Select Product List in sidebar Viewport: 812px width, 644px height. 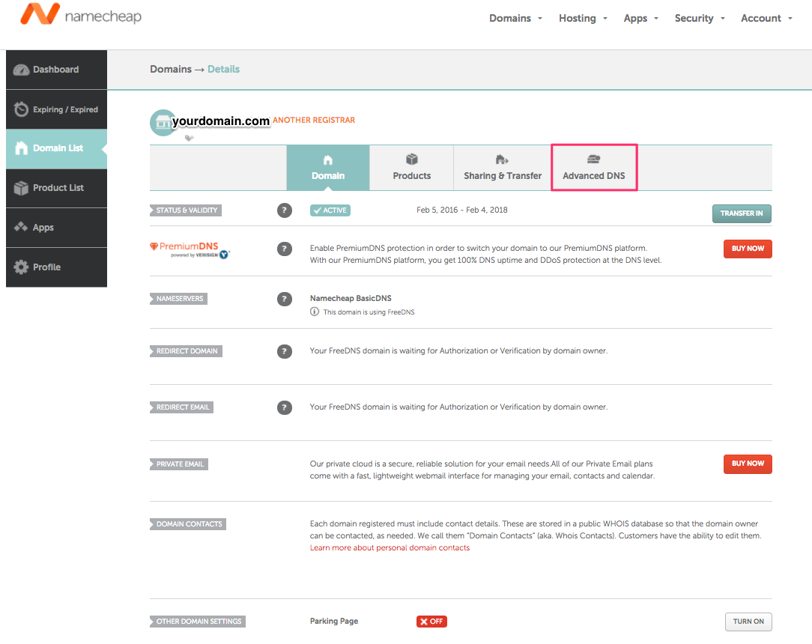(56, 188)
